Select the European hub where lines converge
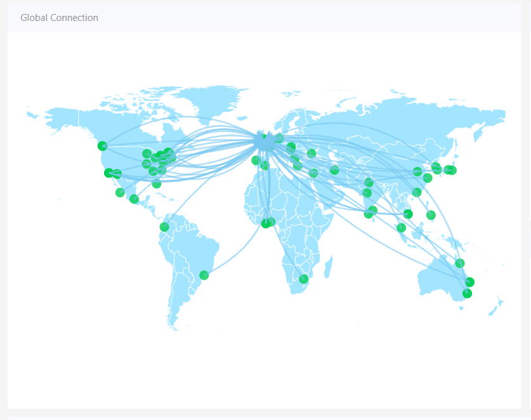 [264, 141]
